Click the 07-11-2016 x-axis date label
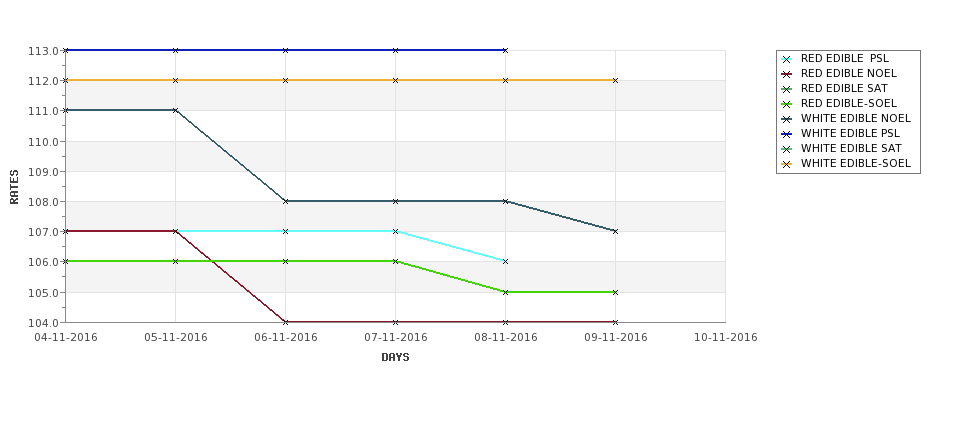The image size is (975, 429). click(x=395, y=338)
